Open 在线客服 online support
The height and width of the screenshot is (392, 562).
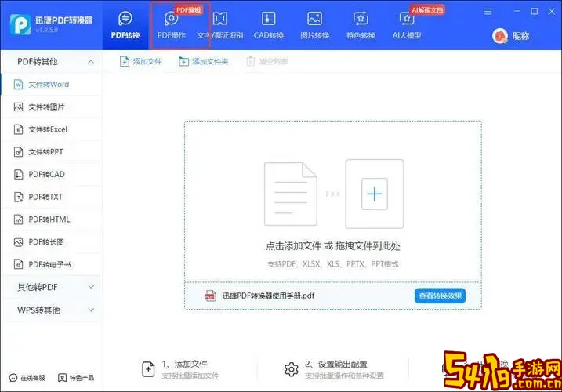[x=27, y=378]
